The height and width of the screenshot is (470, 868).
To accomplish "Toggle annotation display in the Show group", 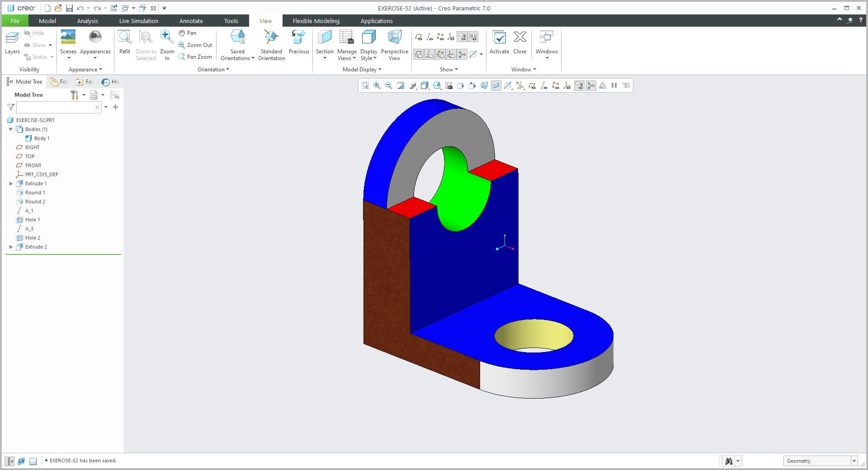I will (x=462, y=37).
